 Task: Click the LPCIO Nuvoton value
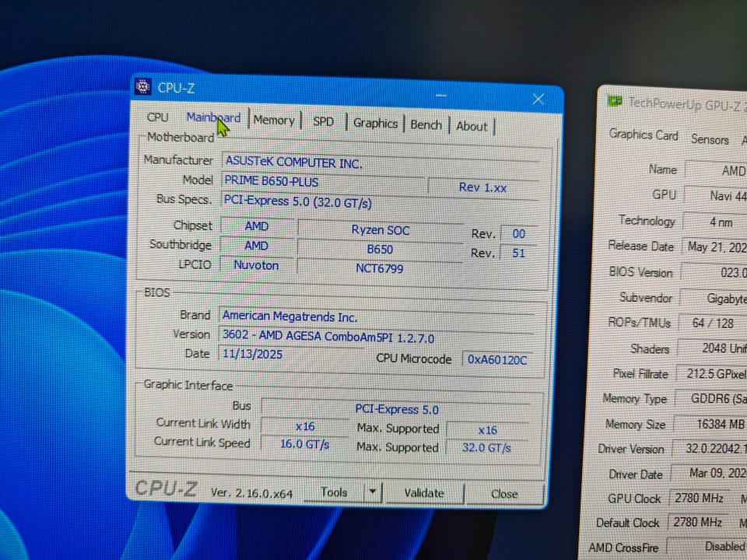tap(256, 264)
